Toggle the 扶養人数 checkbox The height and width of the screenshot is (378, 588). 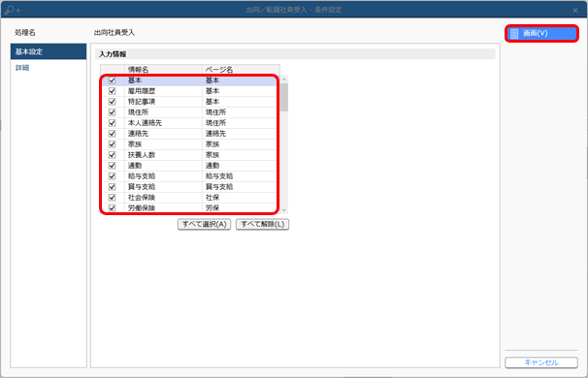[x=112, y=155]
